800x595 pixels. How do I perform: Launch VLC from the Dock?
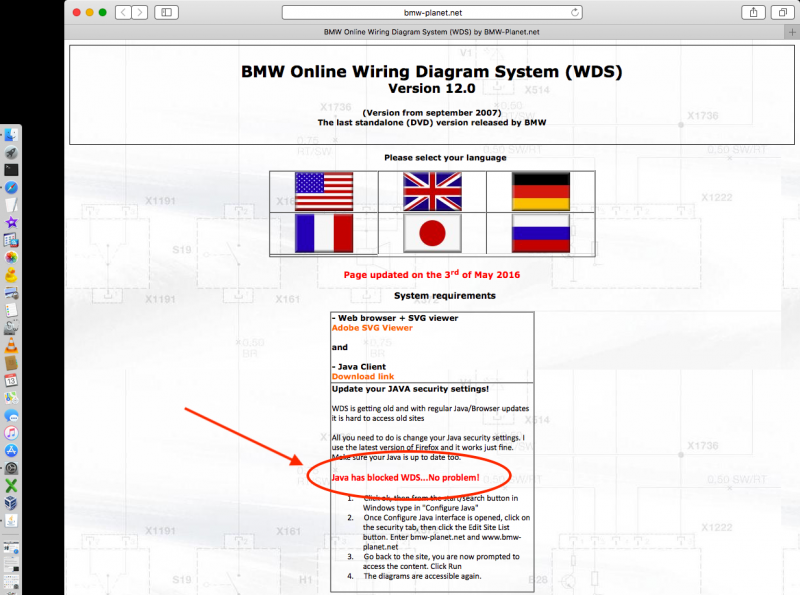(11, 345)
